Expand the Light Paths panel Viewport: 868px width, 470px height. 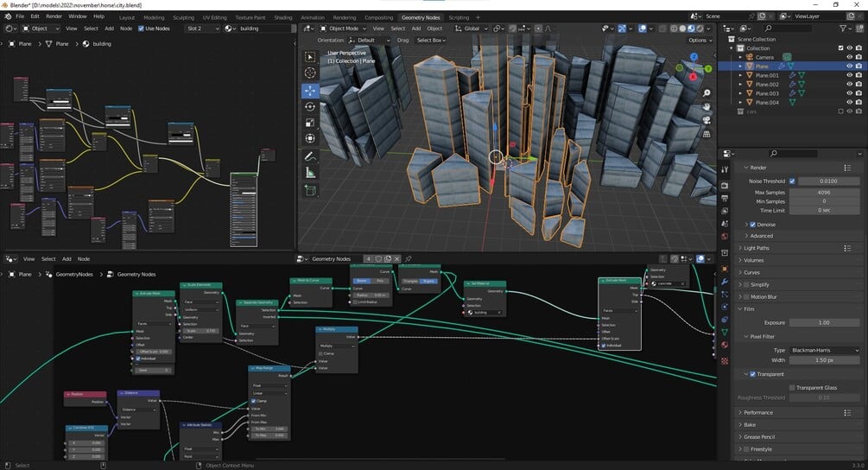click(757, 248)
